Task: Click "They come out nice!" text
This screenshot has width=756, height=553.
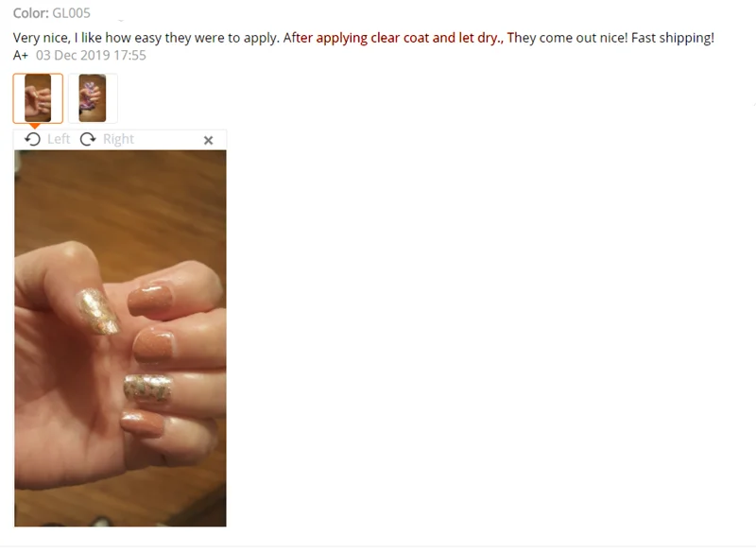Action: pyautogui.click(x=568, y=38)
